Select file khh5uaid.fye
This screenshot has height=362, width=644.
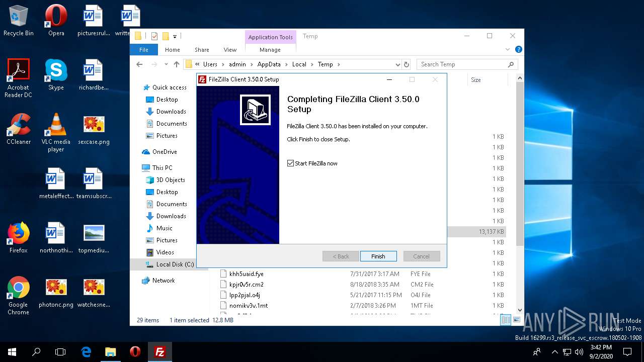pyautogui.click(x=246, y=274)
